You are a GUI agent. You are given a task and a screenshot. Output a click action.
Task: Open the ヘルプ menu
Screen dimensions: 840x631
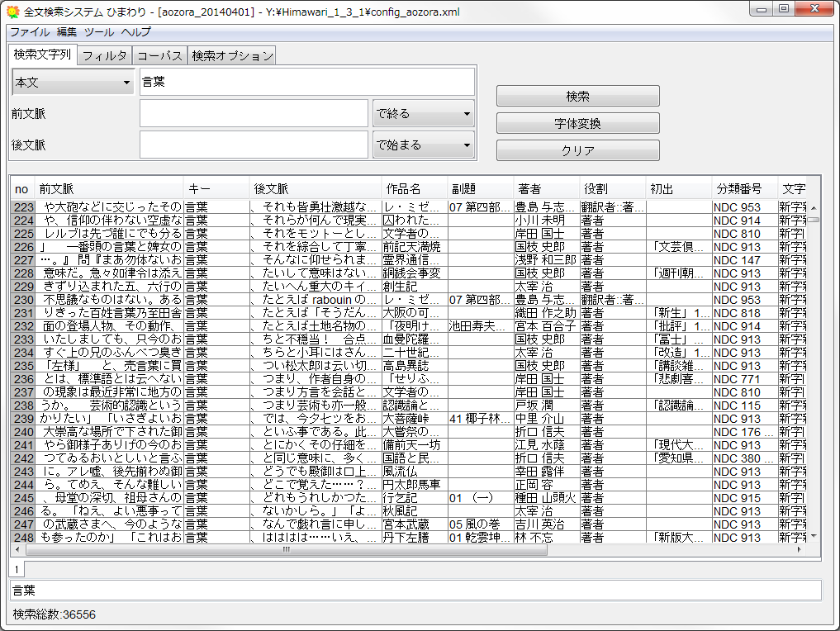point(136,32)
